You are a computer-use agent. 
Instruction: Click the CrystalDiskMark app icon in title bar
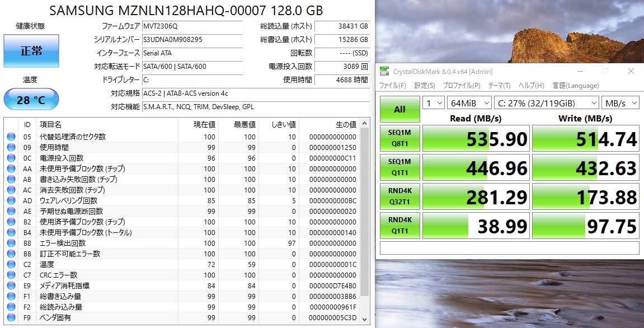(x=384, y=71)
